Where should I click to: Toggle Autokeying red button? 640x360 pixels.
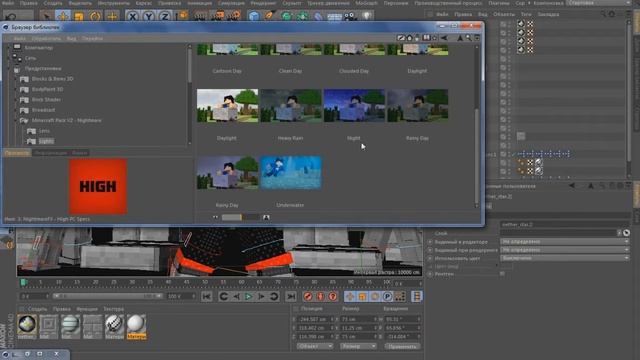pyautogui.click(x=320, y=296)
